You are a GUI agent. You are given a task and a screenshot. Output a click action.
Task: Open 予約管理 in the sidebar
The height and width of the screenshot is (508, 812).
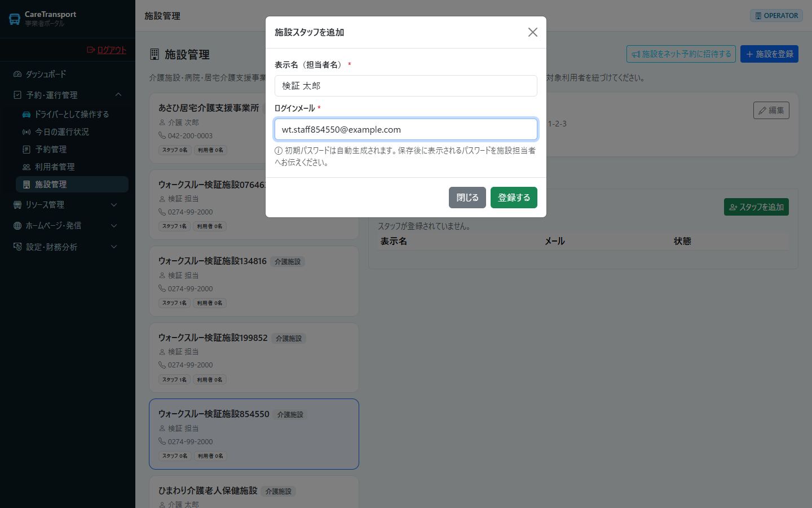coord(72,149)
